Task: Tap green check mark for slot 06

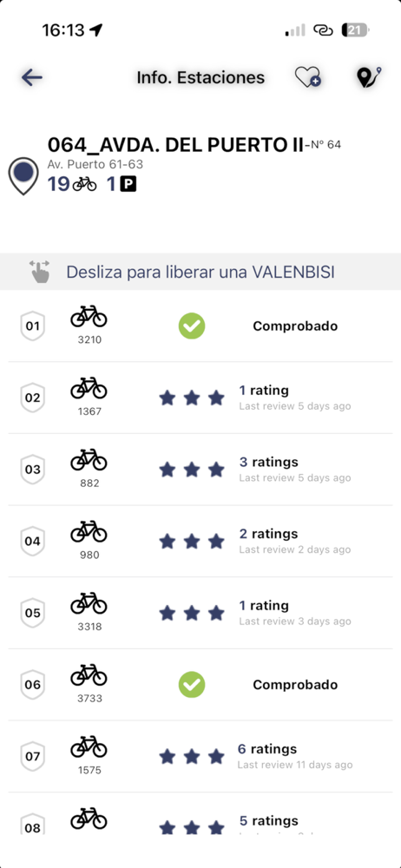Action: tap(192, 685)
